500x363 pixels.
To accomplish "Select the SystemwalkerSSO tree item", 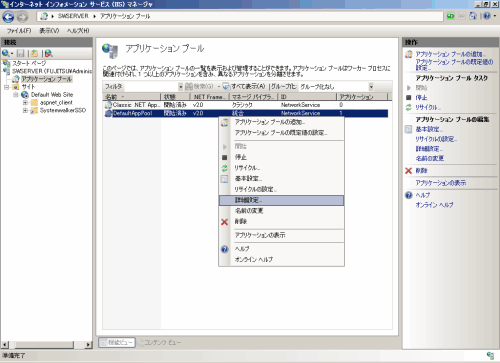I will 63,110.
